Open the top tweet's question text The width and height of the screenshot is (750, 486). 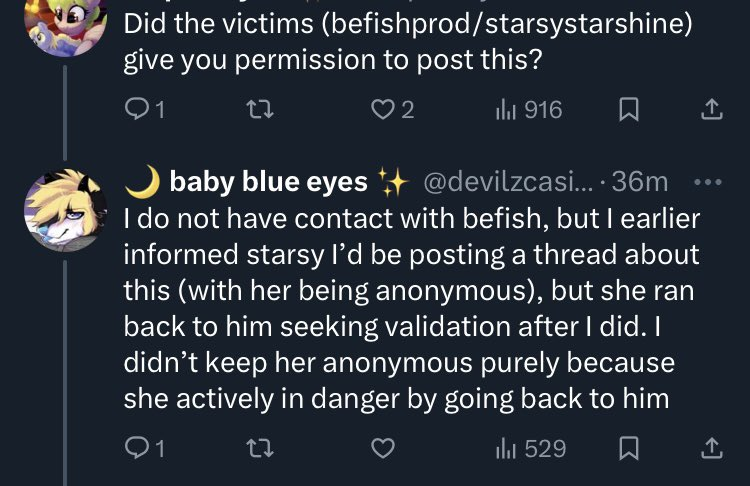400,42
